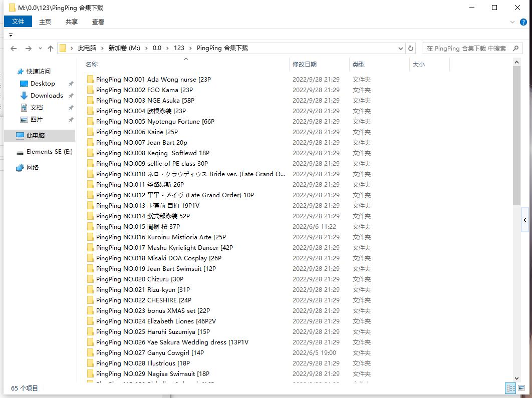Image resolution: width=532 pixels, height=398 pixels.
Task: Navigate to 新加卷 (M:) in breadcrumb
Action: [x=124, y=48]
